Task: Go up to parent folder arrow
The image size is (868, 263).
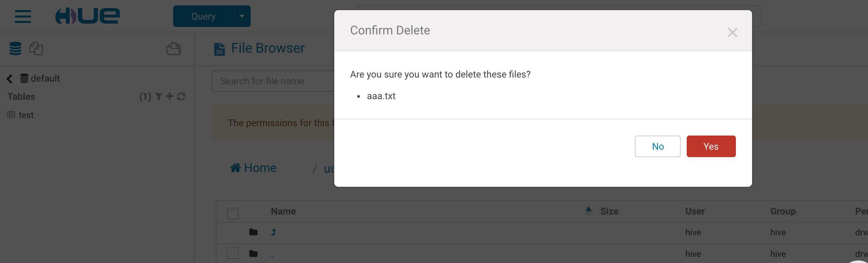Action: (x=274, y=232)
